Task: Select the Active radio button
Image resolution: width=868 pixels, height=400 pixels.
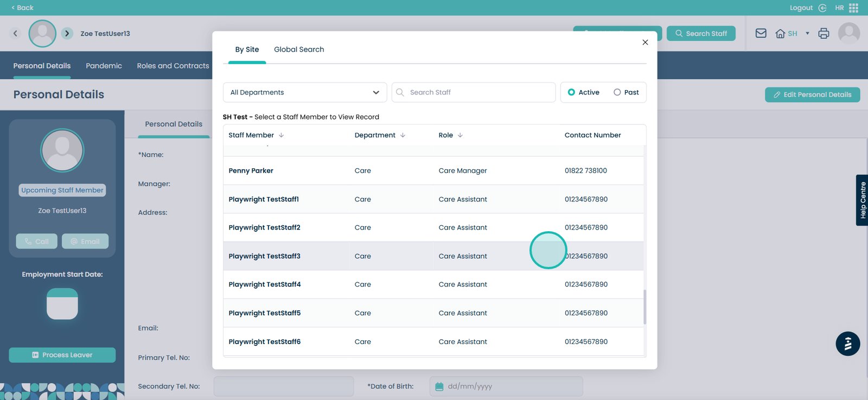Action: [571, 92]
